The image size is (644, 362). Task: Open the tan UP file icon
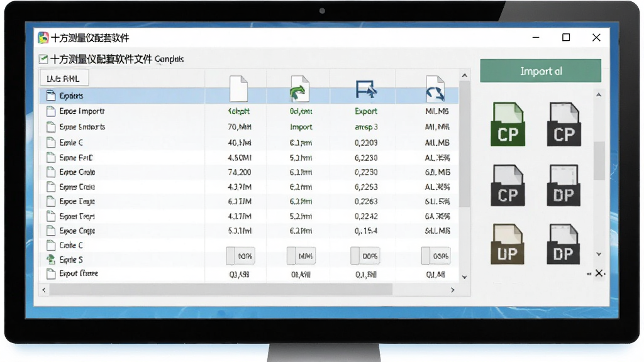(x=508, y=244)
